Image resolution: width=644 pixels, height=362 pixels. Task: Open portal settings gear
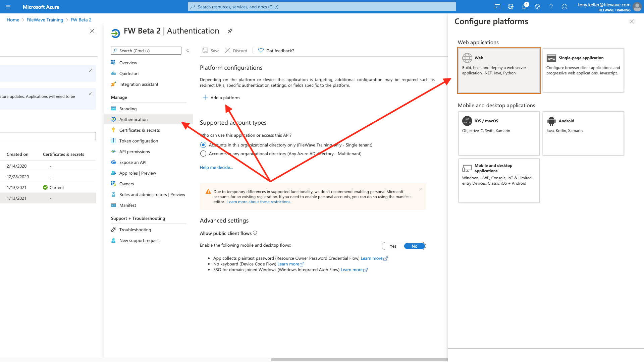(x=538, y=7)
